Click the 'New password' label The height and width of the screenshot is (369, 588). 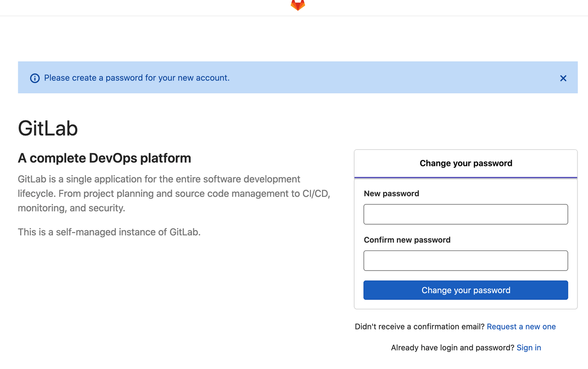click(x=391, y=193)
